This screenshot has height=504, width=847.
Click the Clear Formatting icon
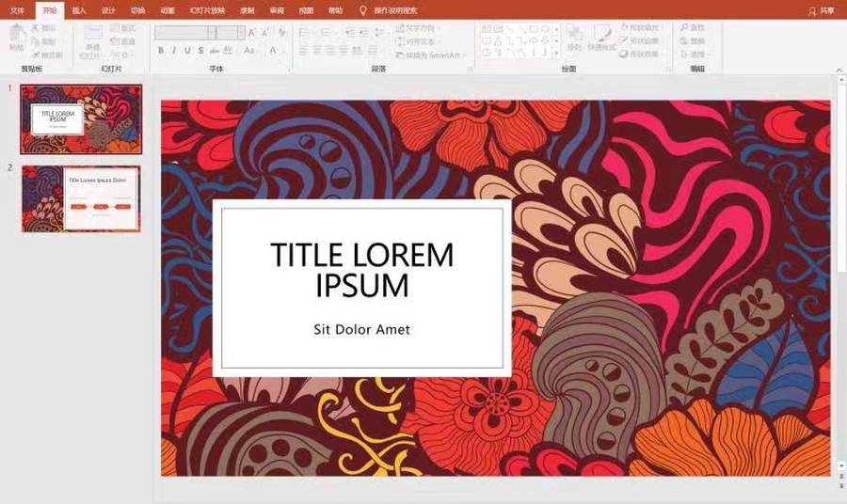(x=281, y=32)
